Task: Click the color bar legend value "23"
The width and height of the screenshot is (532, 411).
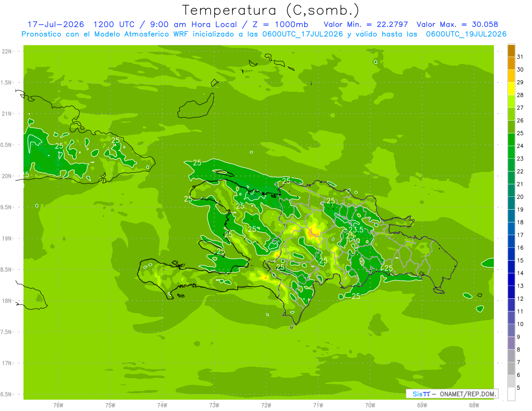Action: click(x=520, y=159)
